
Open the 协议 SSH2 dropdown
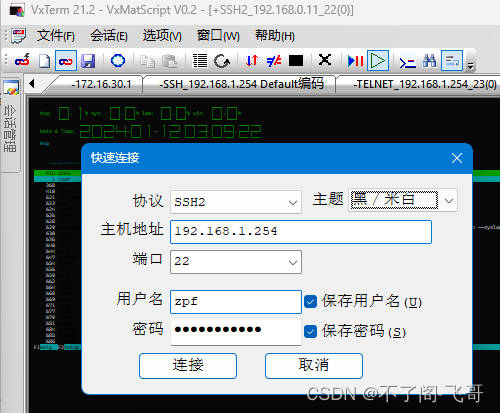tap(236, 202)
